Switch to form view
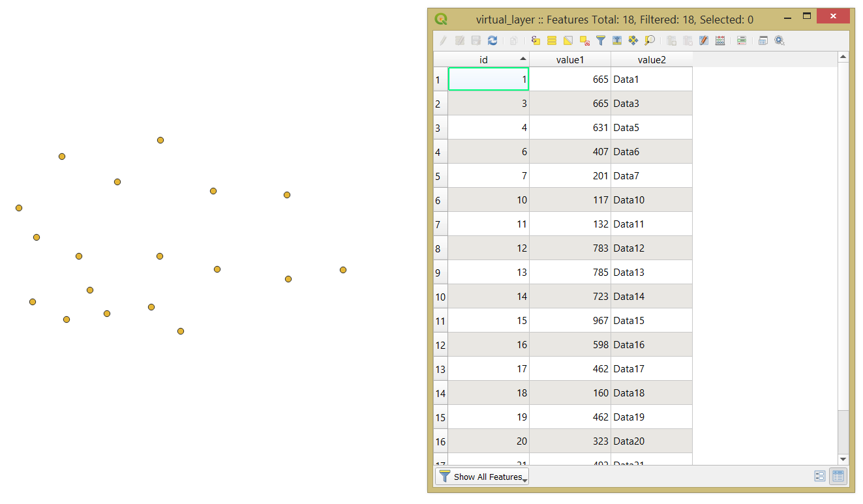 [x=820, y=477]
